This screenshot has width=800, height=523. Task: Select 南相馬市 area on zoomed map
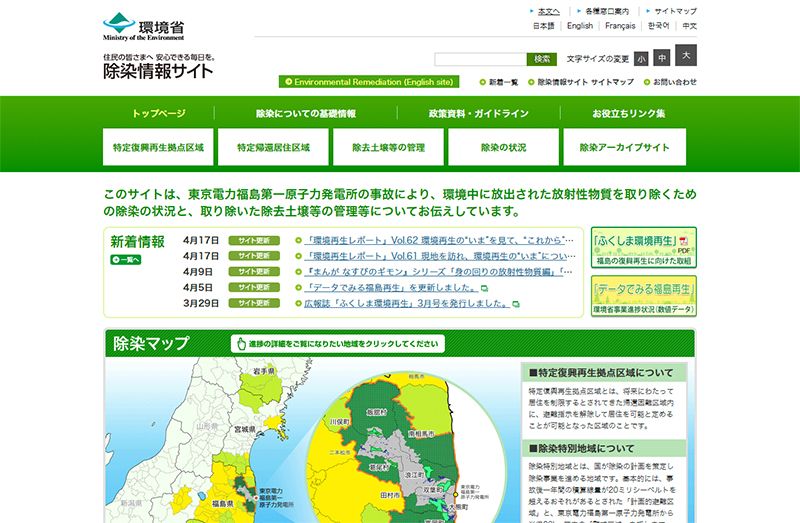click(421, 434)
